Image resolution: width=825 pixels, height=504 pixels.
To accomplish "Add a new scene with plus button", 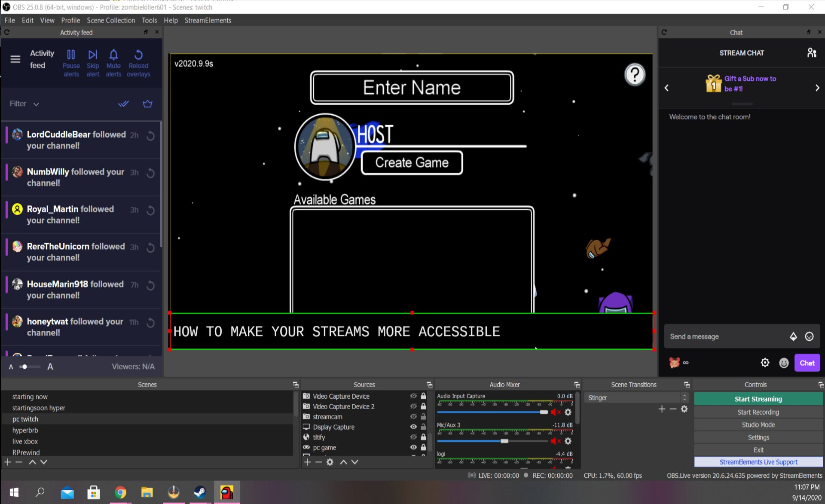I will pyautogui.click(x=7, y=462).
